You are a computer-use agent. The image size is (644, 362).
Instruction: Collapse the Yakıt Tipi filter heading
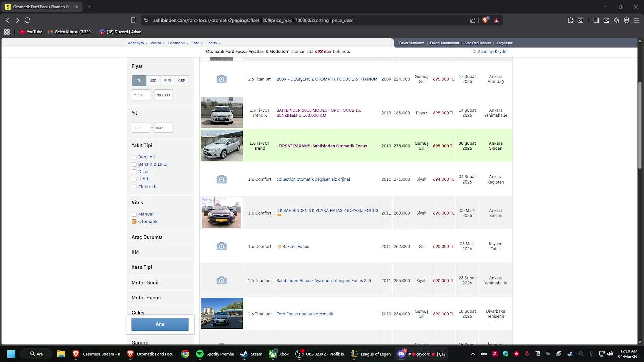(x=142, y=145)
